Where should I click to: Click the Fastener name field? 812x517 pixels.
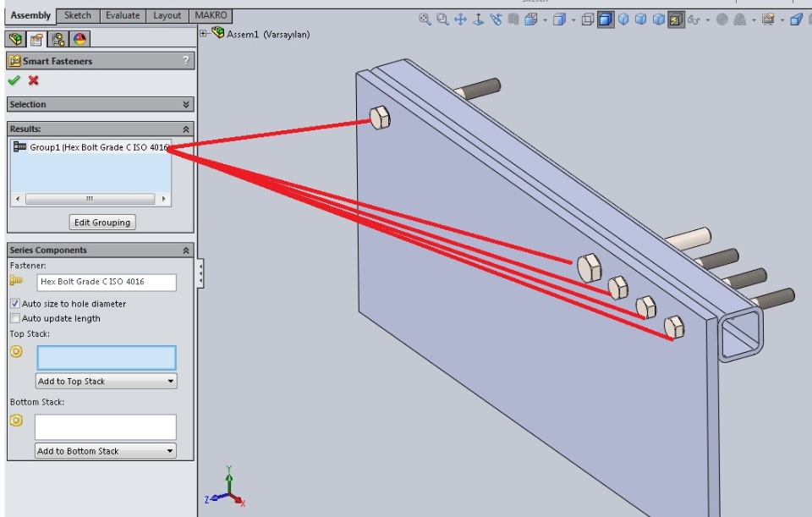click(107, 282)
